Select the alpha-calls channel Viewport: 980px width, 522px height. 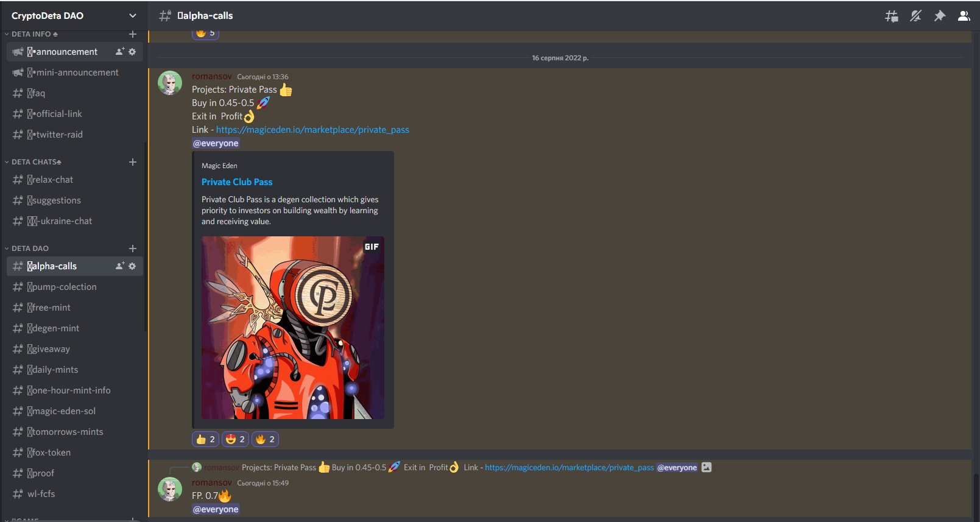point(74,266)
